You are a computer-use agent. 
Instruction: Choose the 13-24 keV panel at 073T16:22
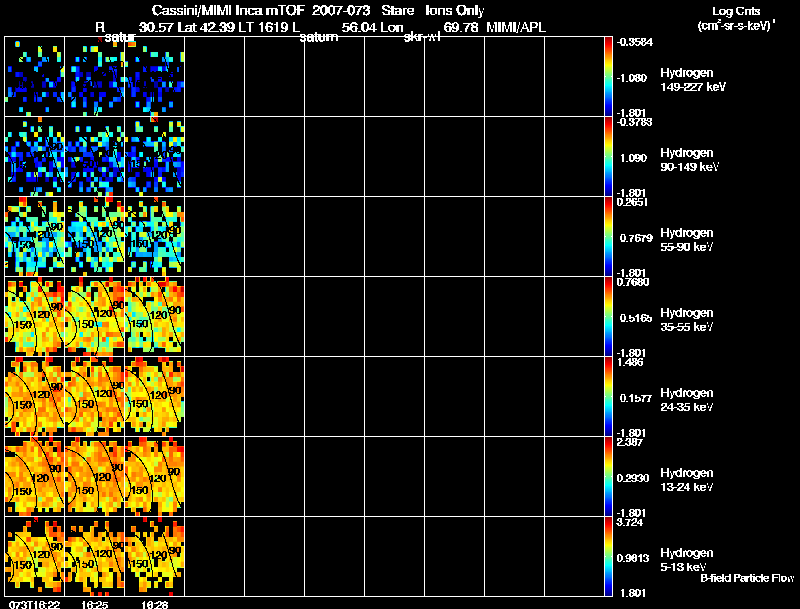point(35,476)
